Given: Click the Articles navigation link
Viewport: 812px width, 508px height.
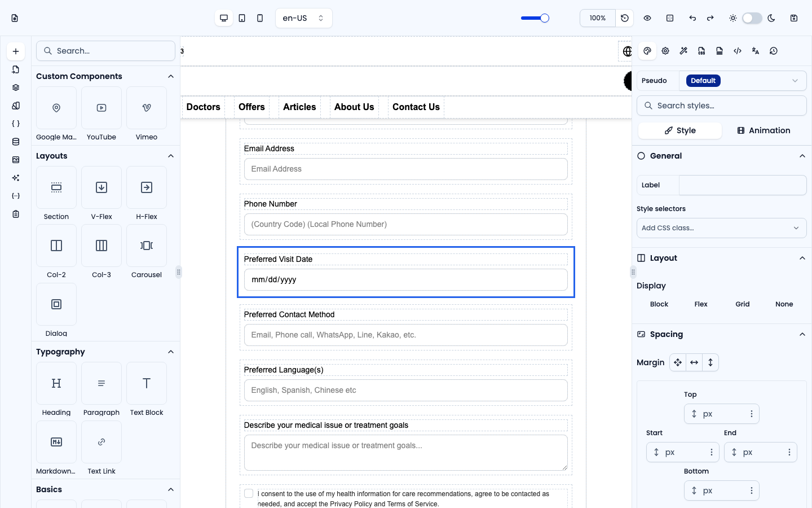Looking at the screenshot, I should click(x=299, y=107).
